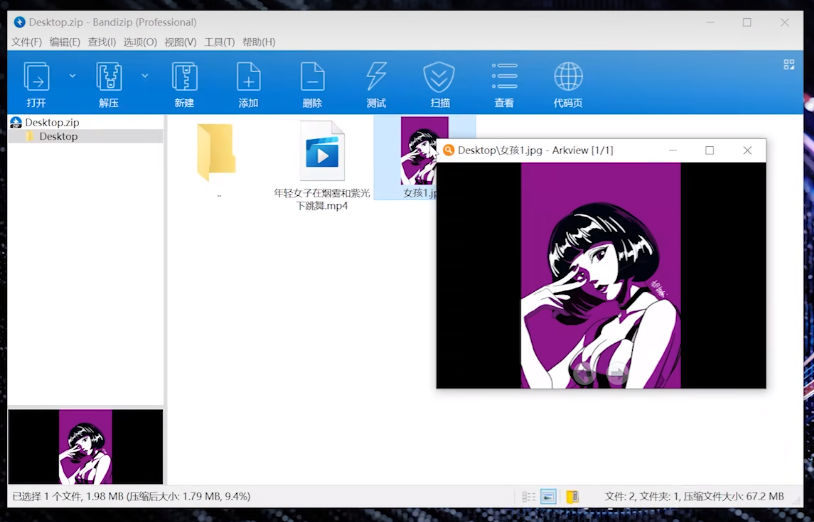Click the next image arrow in Arkview

coord(618,372)
